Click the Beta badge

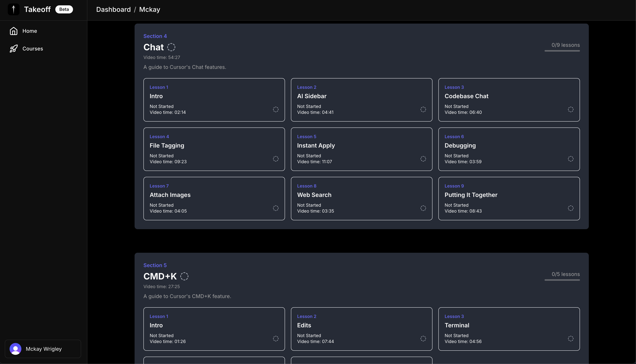64,10
